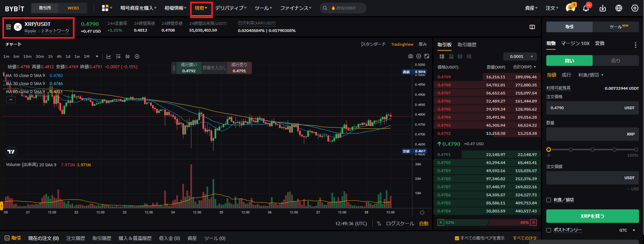Expand more timeframe options arrow
The height and width of the screenshot is (244, 644).
click(97, 56)
